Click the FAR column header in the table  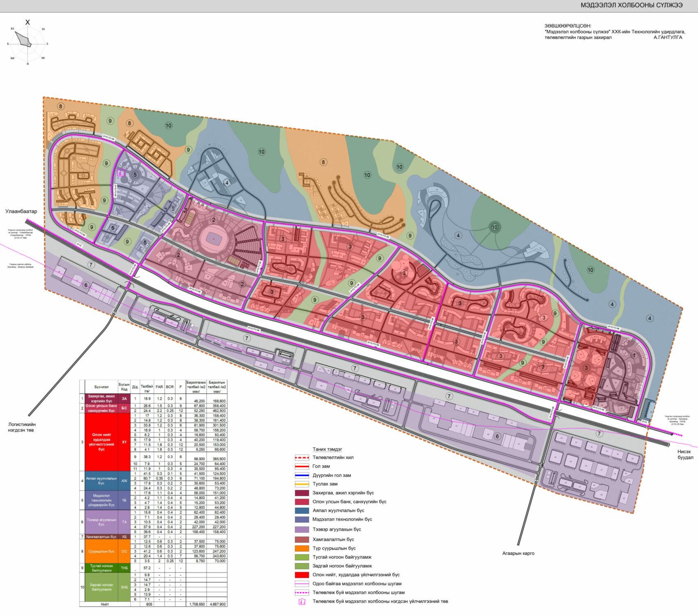tap(159, 387)
